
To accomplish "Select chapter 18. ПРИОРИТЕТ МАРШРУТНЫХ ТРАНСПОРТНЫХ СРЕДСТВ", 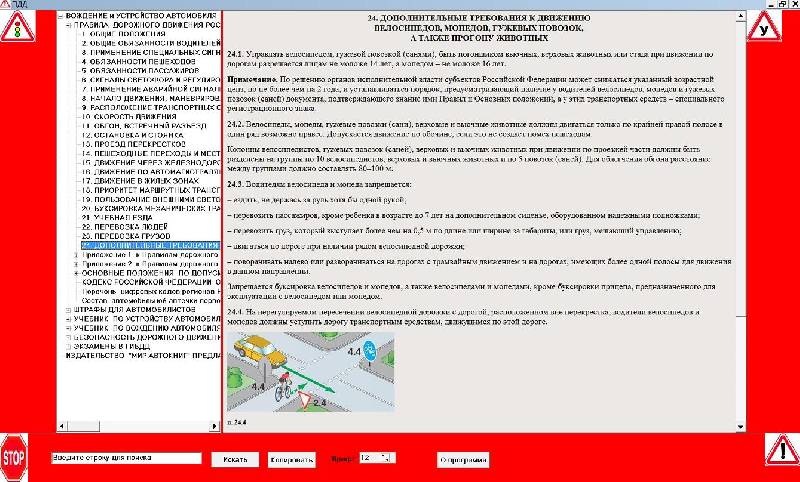I will (x=151, y=190).
